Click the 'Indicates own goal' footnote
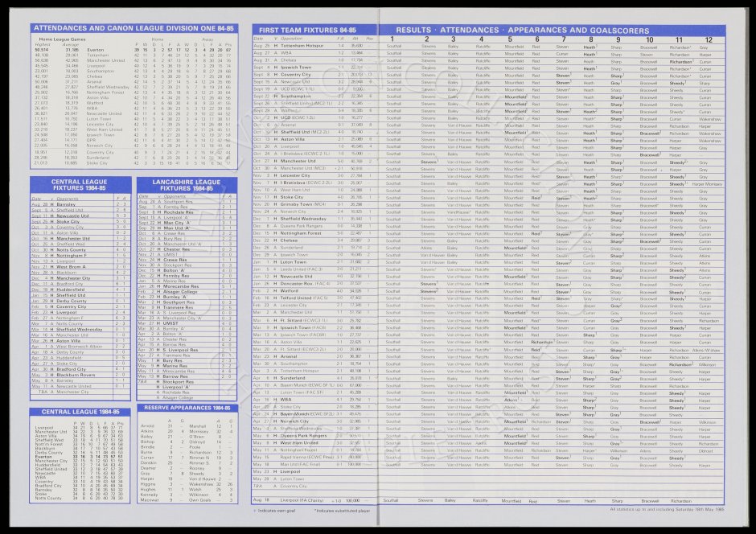The image size is (756, 534). (275, 511)
